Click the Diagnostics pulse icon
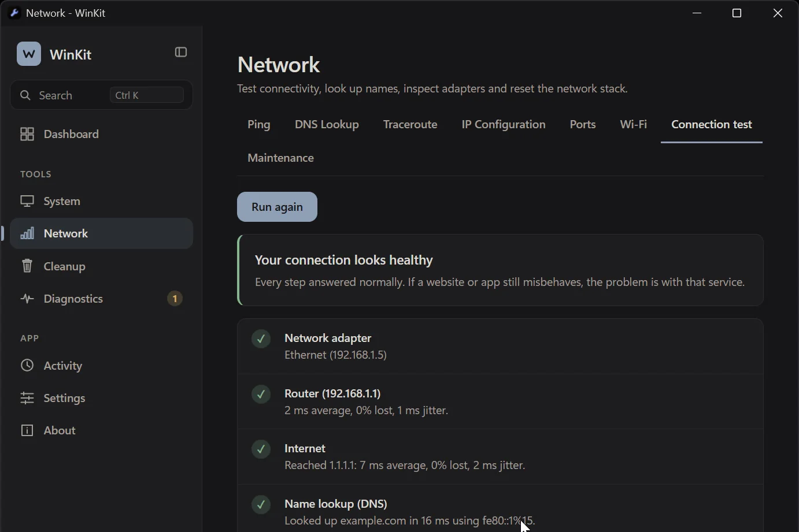Viewport: 799px width, 532px height. click(27, 299)
